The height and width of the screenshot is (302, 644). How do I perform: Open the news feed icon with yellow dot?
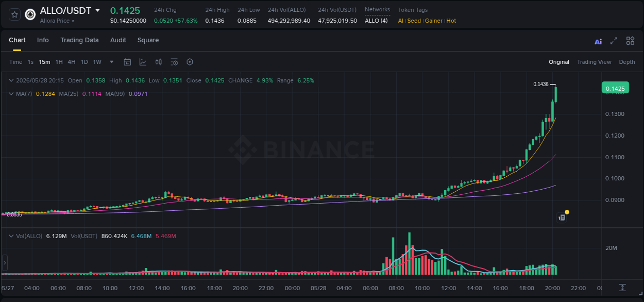(562, 217)
